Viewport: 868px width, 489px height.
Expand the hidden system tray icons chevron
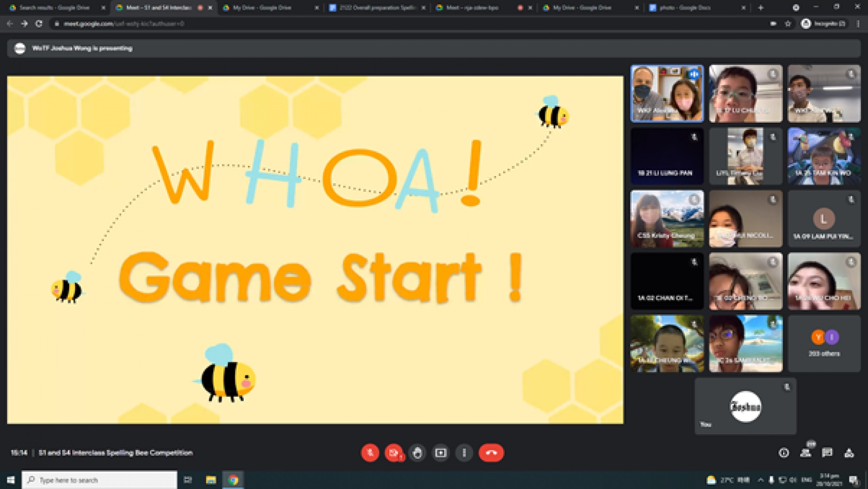[x=760, y=480]
